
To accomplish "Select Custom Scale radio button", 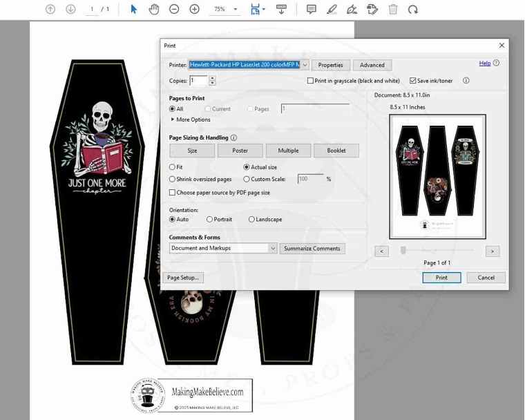I will coord(247,179).
